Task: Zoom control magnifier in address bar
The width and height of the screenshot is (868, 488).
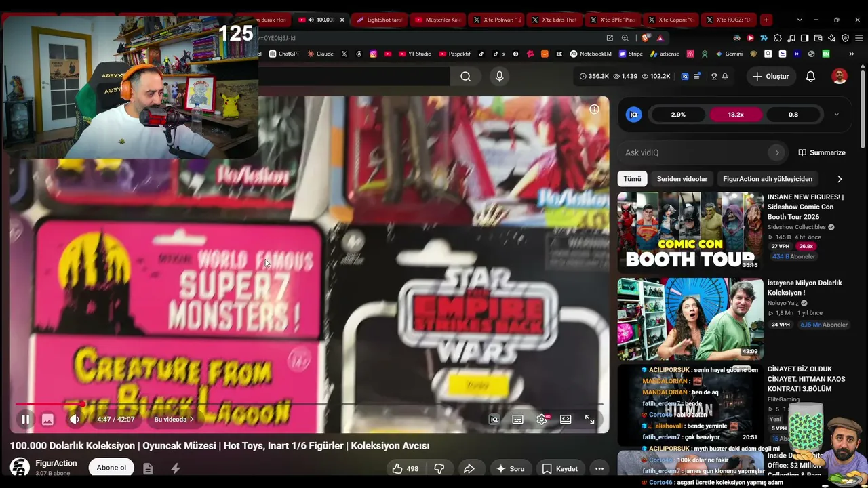Action: coord(625,38)
